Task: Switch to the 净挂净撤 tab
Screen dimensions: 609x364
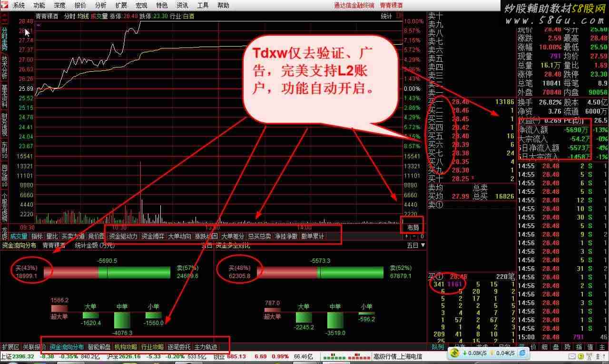Action: 286,236
